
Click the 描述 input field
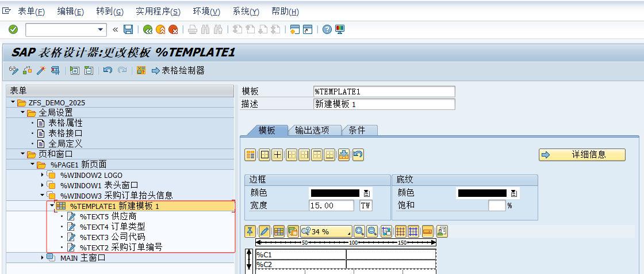coord(384,104)
